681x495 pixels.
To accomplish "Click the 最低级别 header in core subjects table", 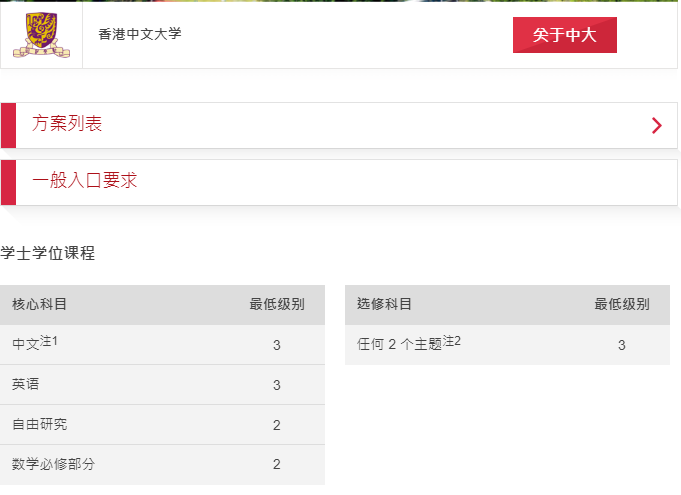I will pyautogui.click(x=277, y=304).
